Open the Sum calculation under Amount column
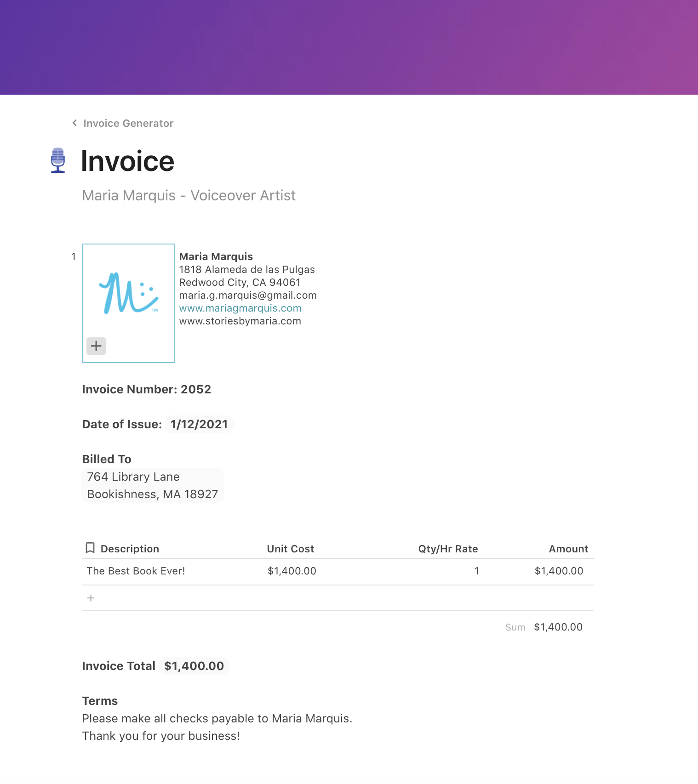Image resolution: width=698 pixels, height=784 pixels. click(x=544, y=627)
